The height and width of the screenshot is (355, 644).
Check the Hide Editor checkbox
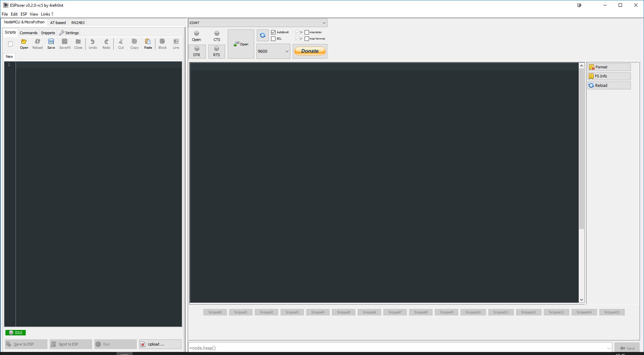307,32
